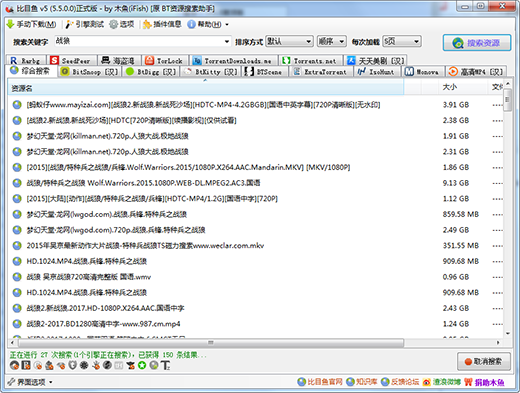Open the 排序方式 默认 sort dropdown

click(x=289, y=41)
